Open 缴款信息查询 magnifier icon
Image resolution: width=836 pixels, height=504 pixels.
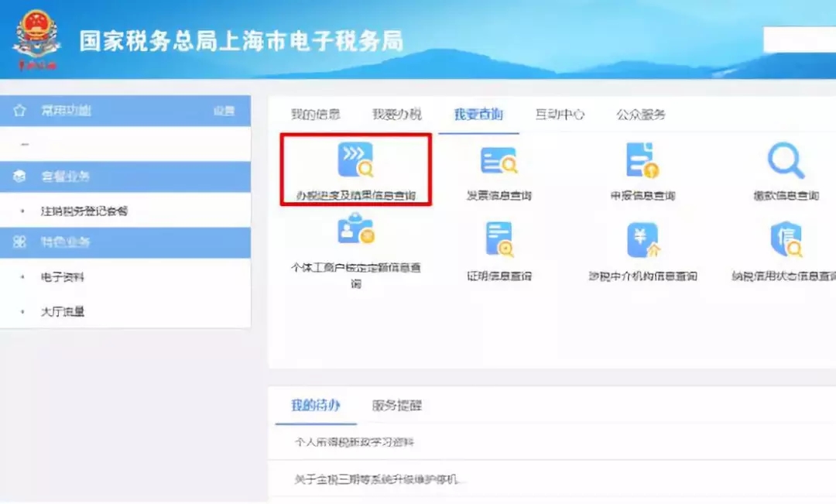click(x=786, y=159)
